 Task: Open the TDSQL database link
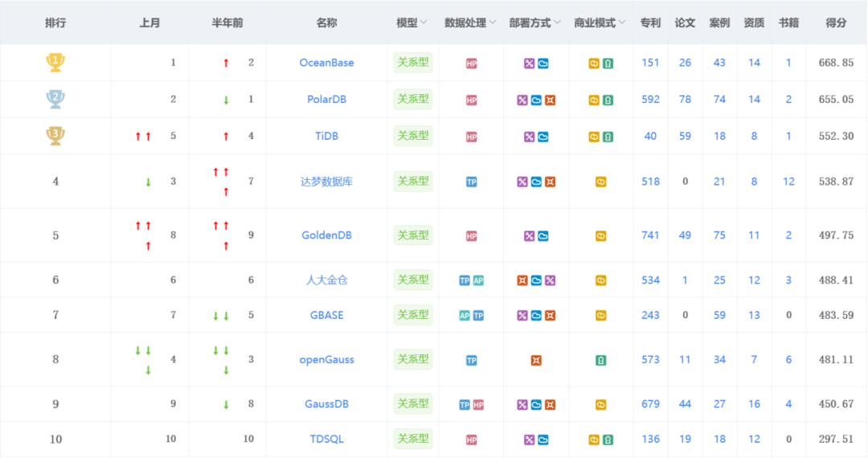click(326, 439)
